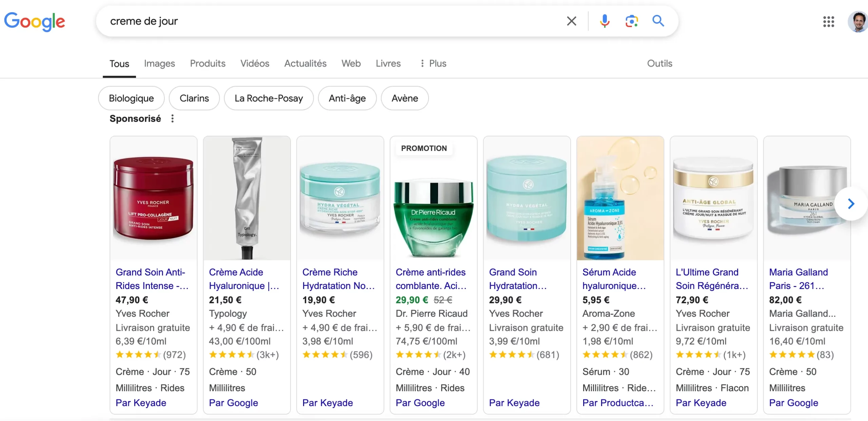The height and width of the screenshot is (421, 868).
Task: Focus the search field containing creme de jour
Action: 332,21
